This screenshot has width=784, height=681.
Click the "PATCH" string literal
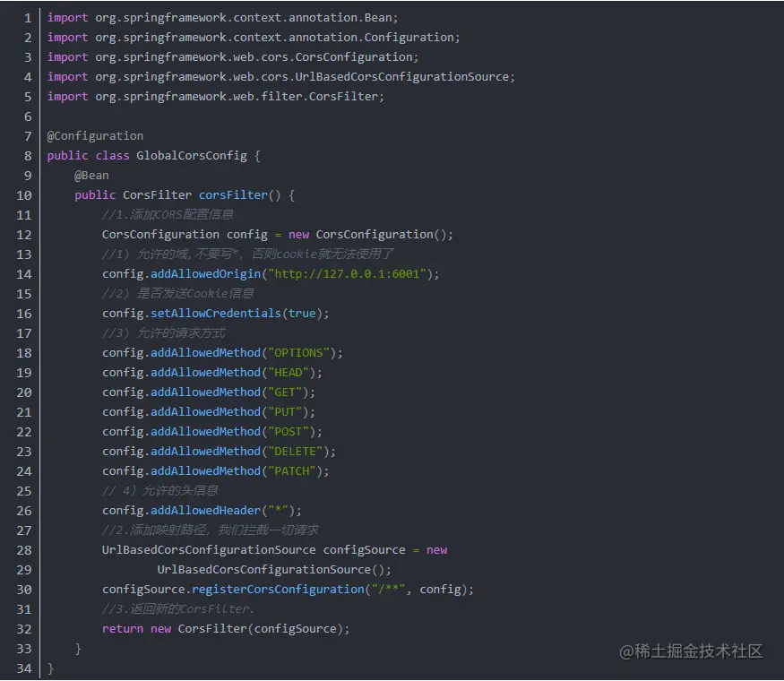pyautogui.click(x=292, y=471)
